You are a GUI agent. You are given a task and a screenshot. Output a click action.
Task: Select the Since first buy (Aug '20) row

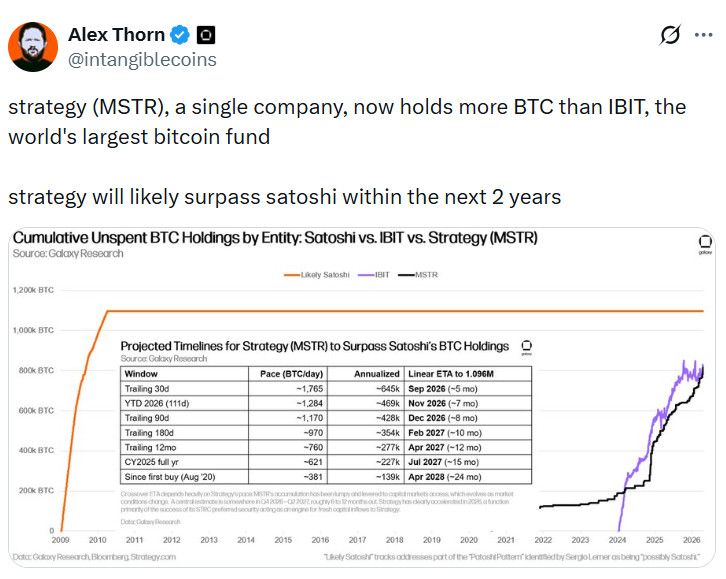click(x=328, y=479)
